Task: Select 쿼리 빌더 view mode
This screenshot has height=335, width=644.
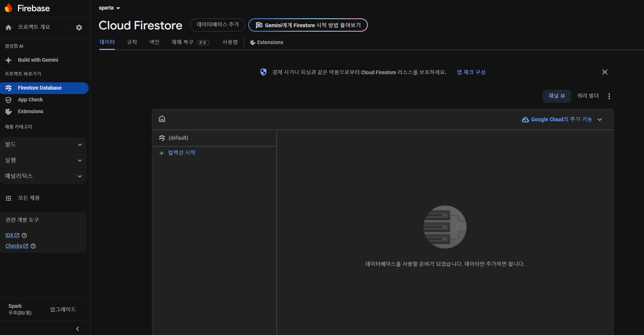Action: 588,96
